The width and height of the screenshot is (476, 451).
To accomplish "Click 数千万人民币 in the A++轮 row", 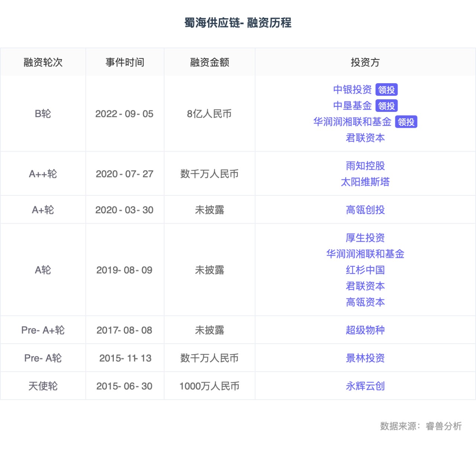I will (x=209, y=174).
